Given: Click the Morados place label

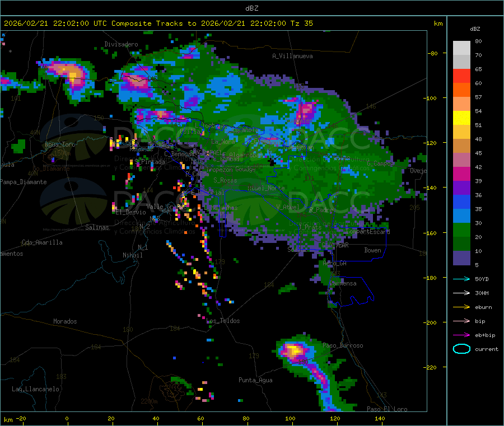Looking at the screenshot, I should point(65,321).
